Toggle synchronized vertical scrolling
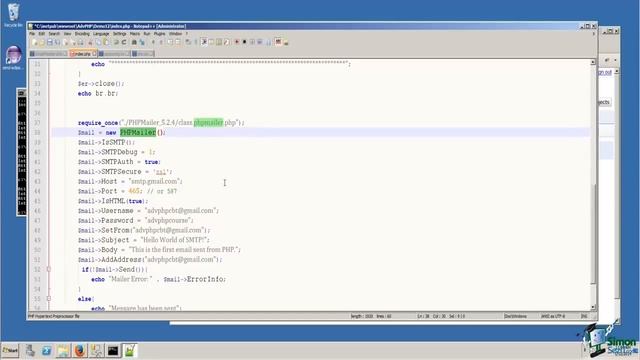Screen dimensions: 640x360 [x=170, y=42]
